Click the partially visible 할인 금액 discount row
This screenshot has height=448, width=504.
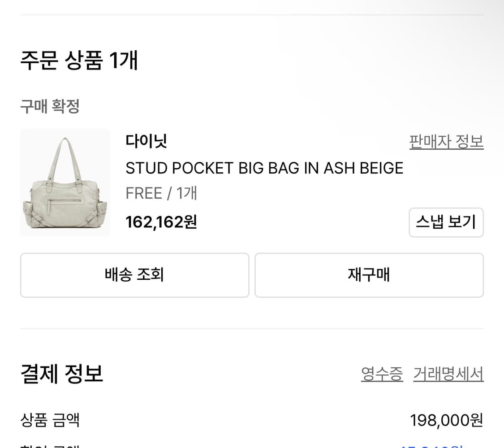pos(49,445)
